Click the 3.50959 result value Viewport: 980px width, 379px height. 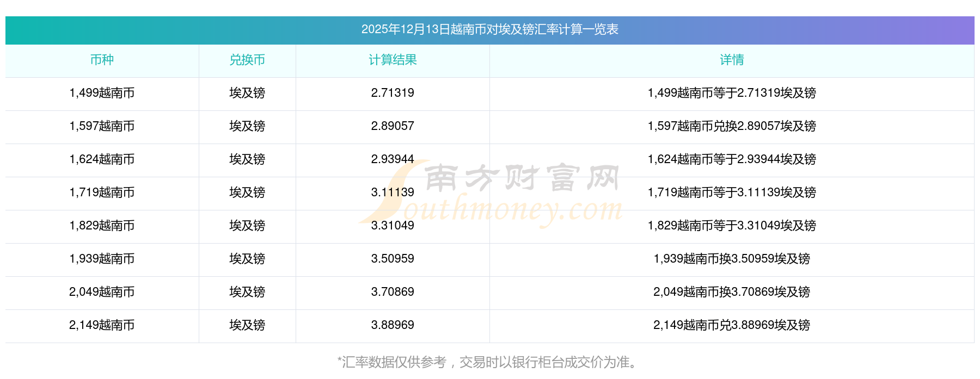(x=393, y=259)
